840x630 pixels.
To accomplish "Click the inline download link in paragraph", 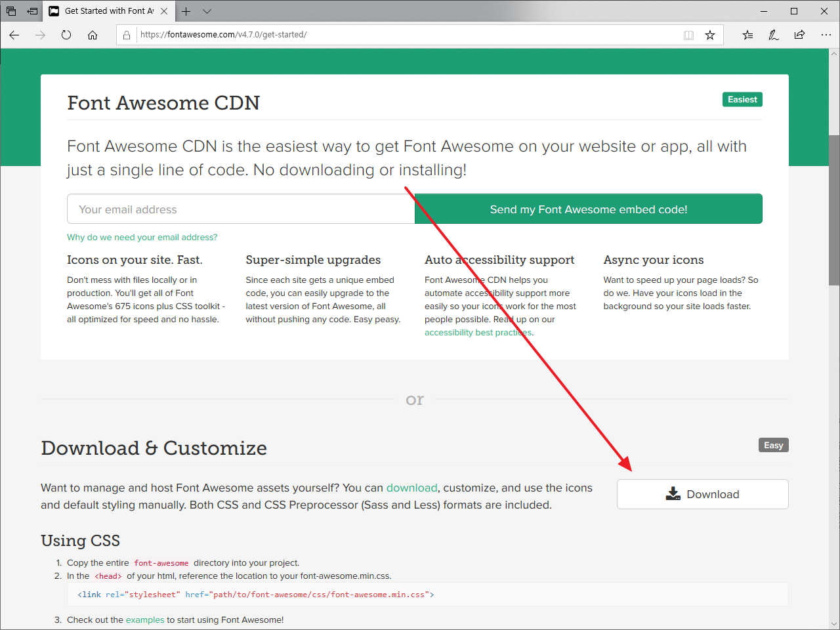I will point(411,488).
